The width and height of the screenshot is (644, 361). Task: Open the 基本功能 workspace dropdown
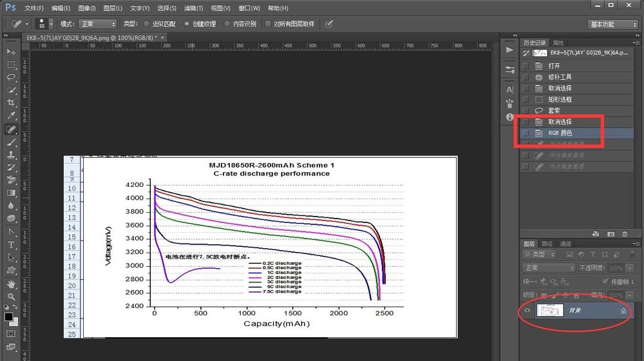[x=612, y=24]
